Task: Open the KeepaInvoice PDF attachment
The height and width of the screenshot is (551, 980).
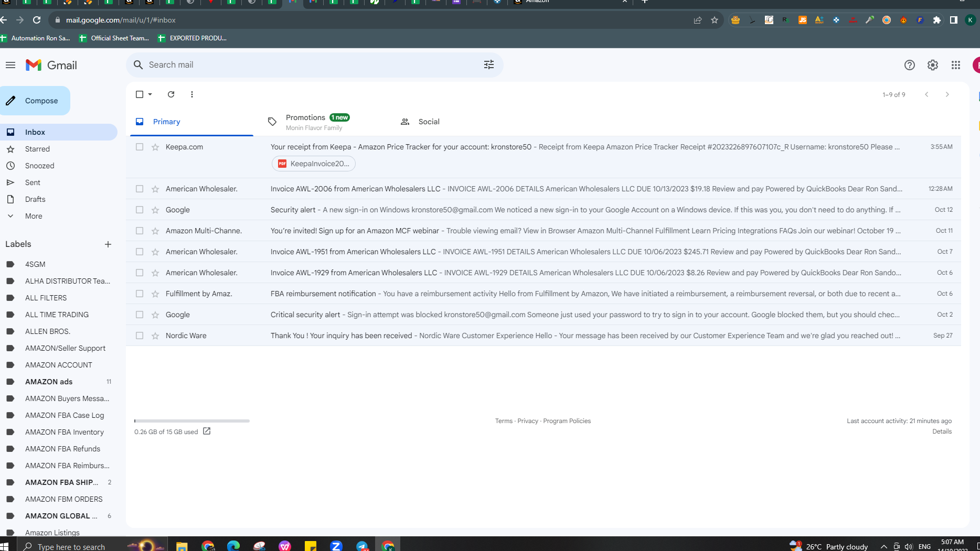Action: click(x=314, y=164)
